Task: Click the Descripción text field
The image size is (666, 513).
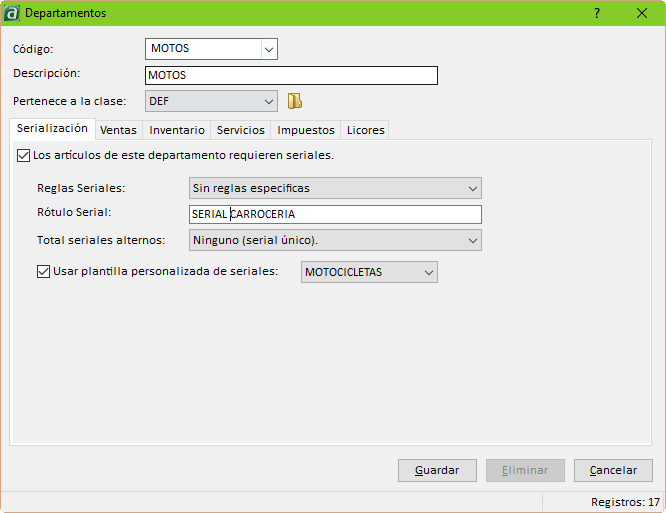Action: pos(291,75)
